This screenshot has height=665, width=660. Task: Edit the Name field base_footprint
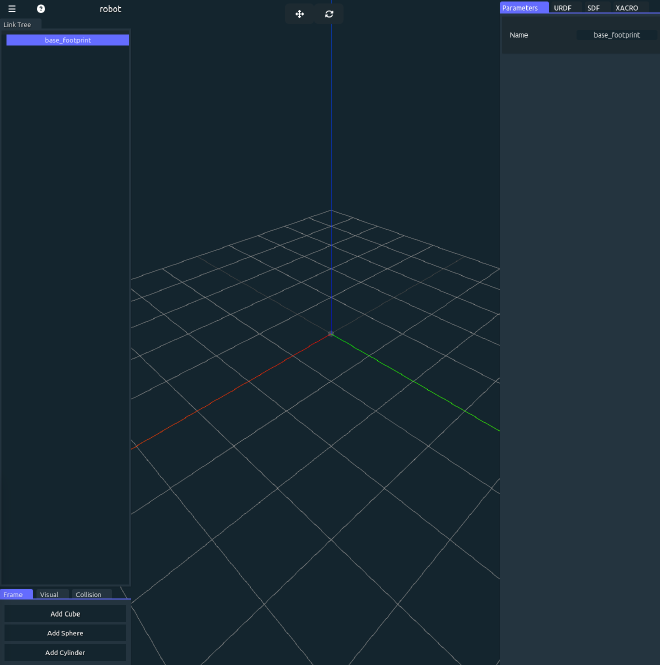616,35
